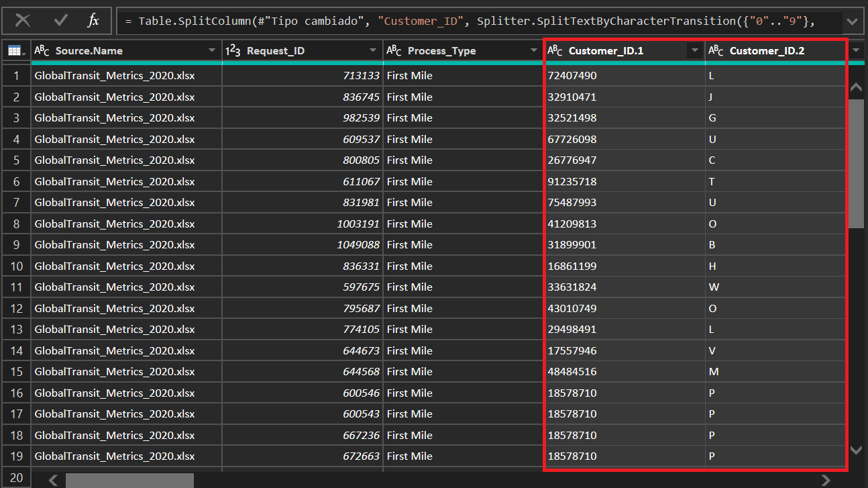Image resolution: width=868 pixels, height=488 pixels.
Task: Select row number 10
Action: [x=16, y=266]
